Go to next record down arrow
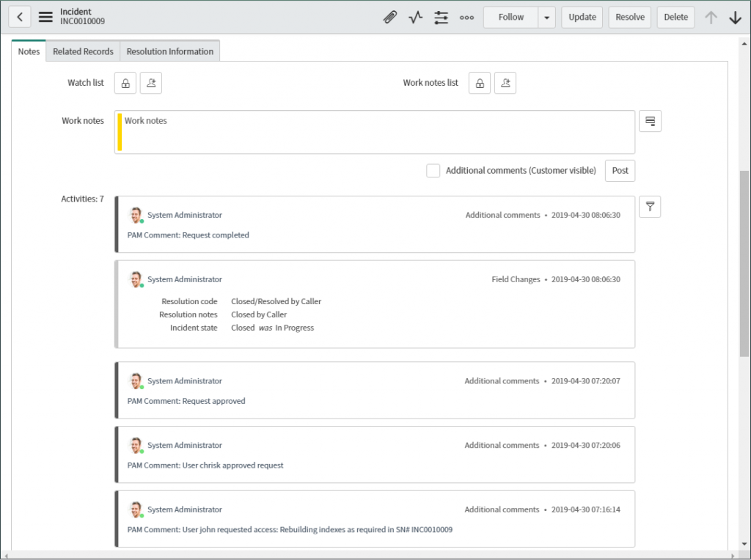This screenshot has height=560, width=751. [x=735, y=18]
